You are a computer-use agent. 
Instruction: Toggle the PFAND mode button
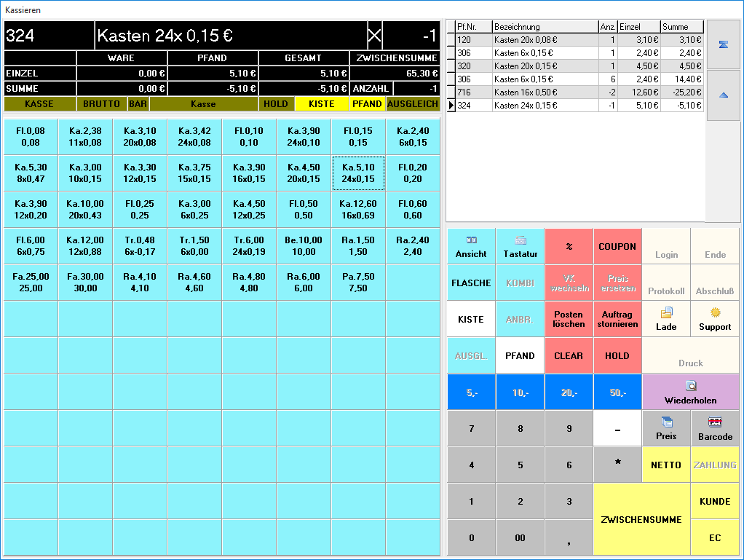(x=520, y=355)
